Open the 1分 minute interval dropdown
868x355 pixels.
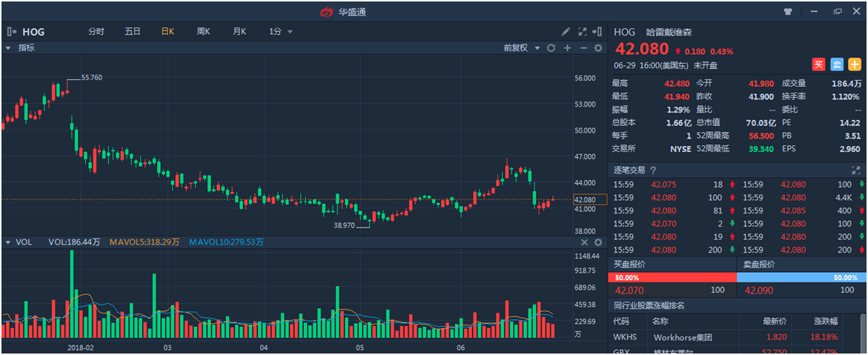pos(281,32)
